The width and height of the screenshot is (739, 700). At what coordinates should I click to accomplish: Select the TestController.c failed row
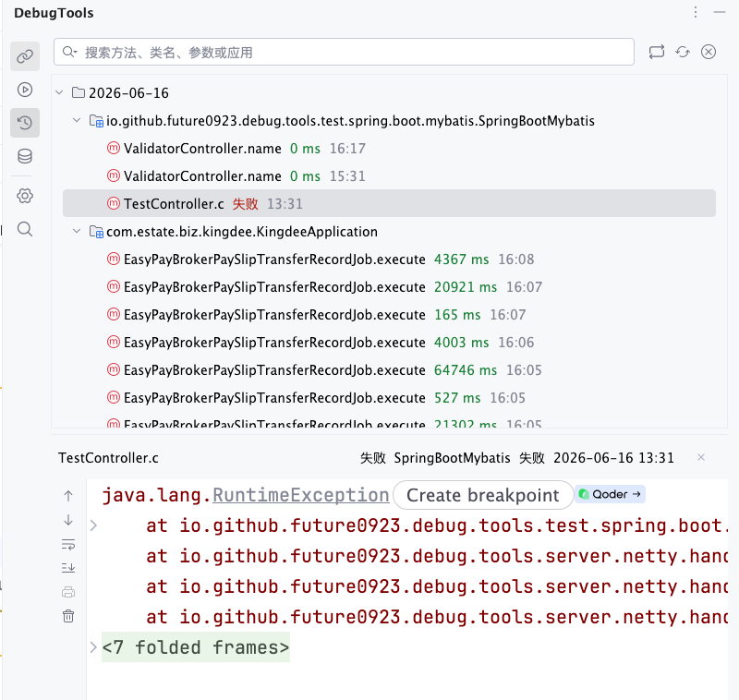point(389,203)
